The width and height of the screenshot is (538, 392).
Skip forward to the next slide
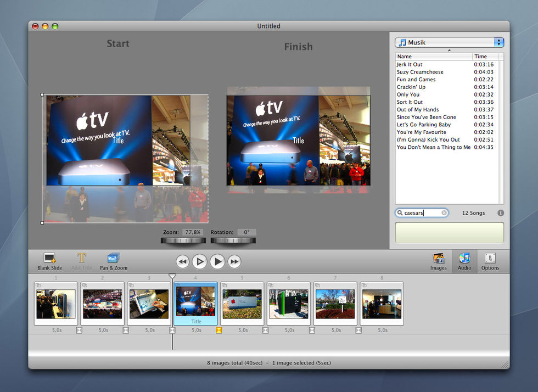[234, 262]
